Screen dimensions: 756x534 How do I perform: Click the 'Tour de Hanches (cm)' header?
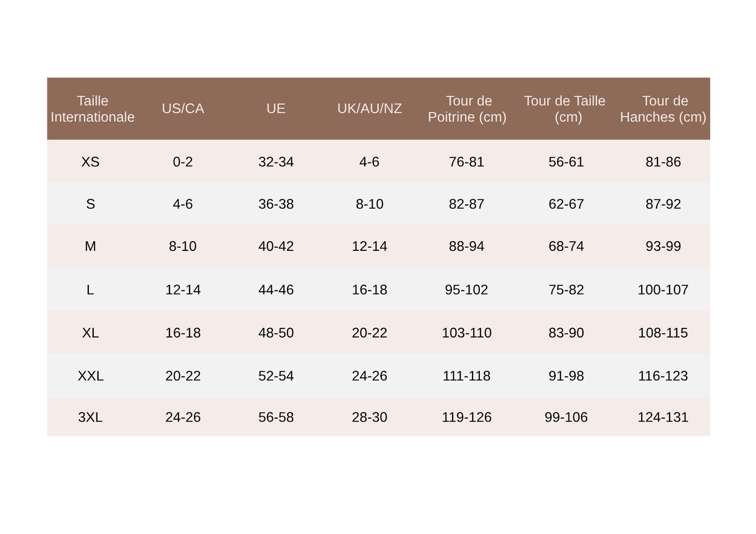click(x=663, y=109)
